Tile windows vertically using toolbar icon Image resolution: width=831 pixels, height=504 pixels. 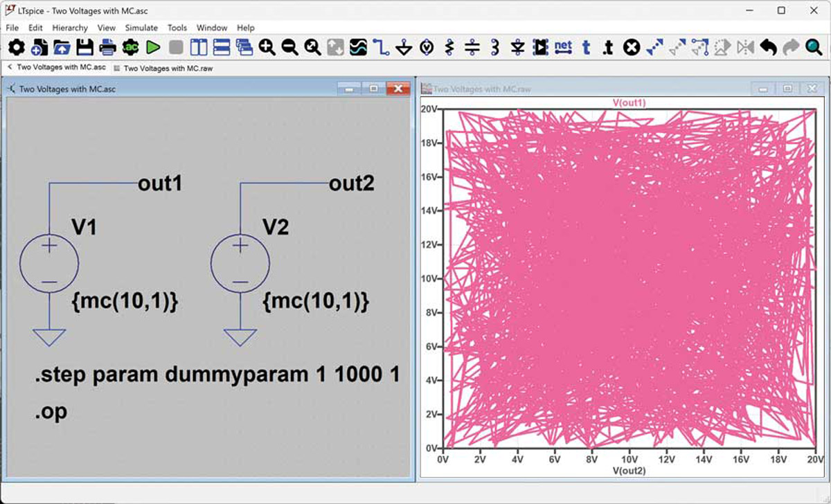point(199,47)
